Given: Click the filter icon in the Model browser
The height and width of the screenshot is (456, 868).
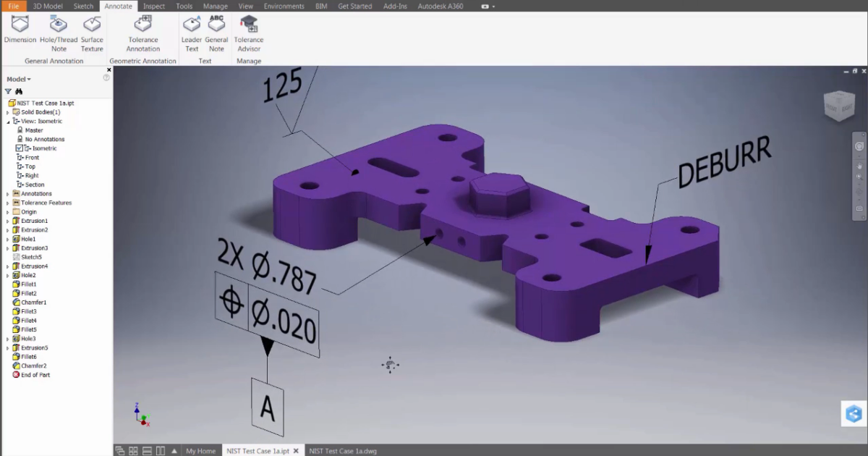Looking at the screenshot, I should [7, 91].
